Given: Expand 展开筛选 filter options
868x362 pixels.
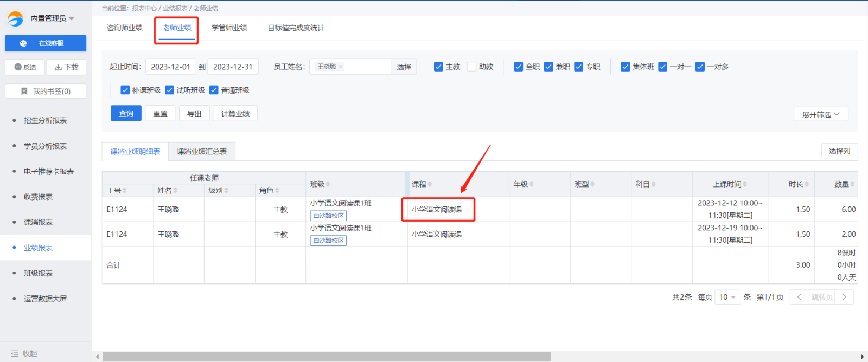Looking at the screenshot, I should [x=821, y=114].
